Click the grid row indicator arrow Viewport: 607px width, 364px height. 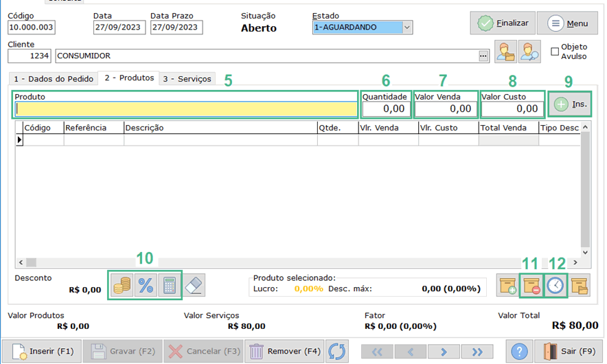(x=19, y=140)
